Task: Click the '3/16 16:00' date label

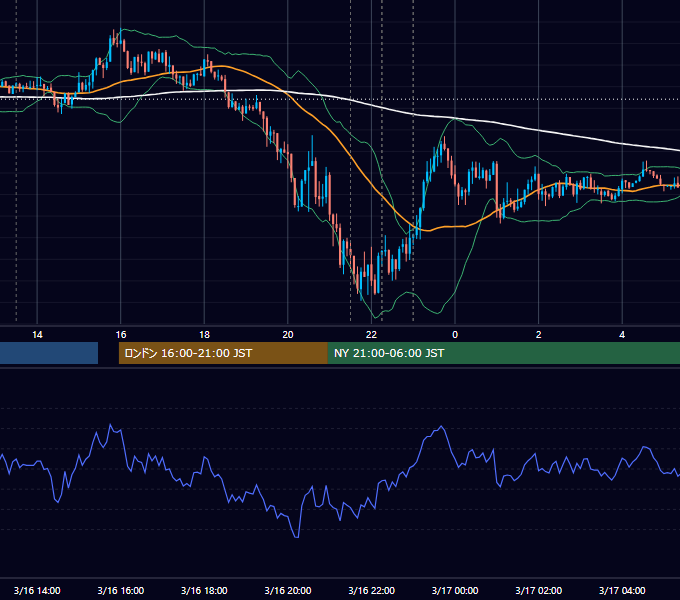Action: pyautogui.click(x=121, y=590)
